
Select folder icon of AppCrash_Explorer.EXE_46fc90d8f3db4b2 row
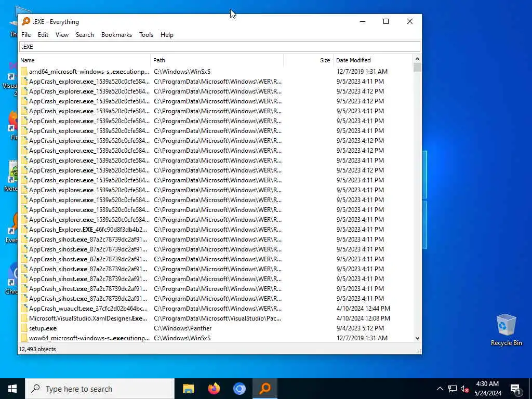pos(24,230)
